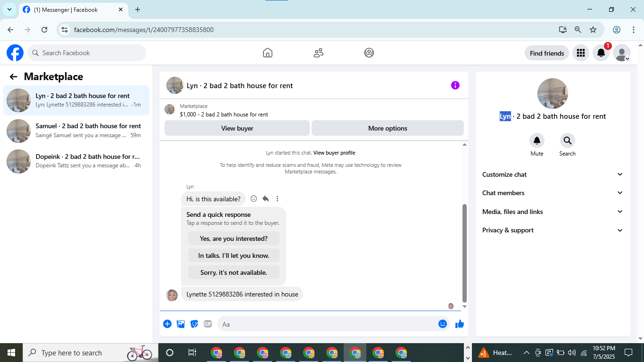644x362 pixels.
Task: Open Friends icon in top navigation
Action: pyautogui.click(x=319, y=53)
